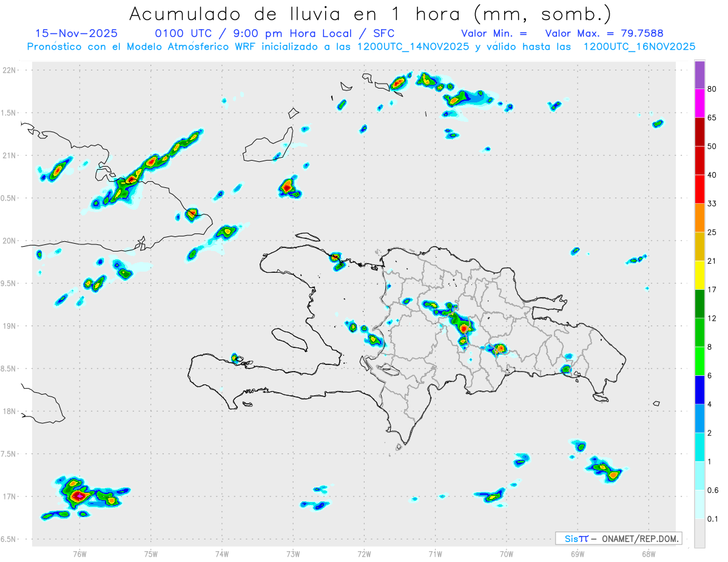Click the legend label '65'

(x=712, y=118)
